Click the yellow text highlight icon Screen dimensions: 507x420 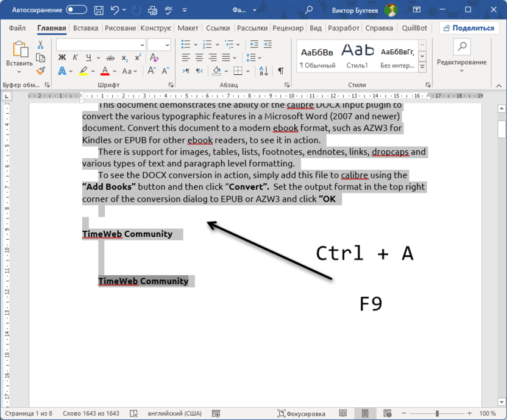(83, 71)
